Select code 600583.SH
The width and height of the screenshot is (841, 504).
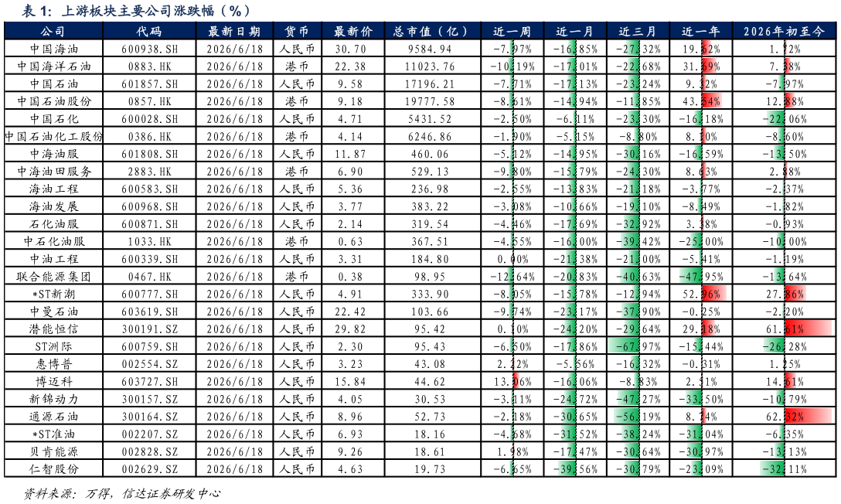[x=149, y=189]
